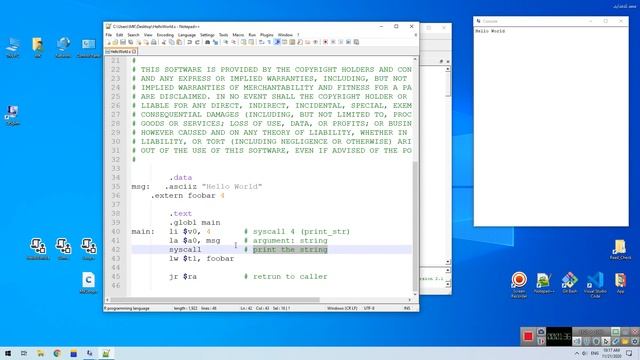Click the 'Hello World' output in Console window
640x360 pixels.
(490, 31)
